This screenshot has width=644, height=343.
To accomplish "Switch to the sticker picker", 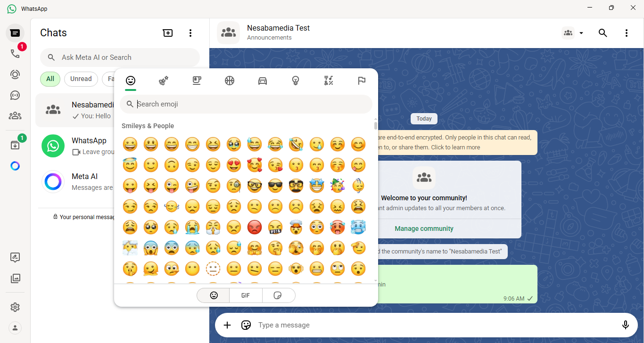I will (x=278, y=295).
